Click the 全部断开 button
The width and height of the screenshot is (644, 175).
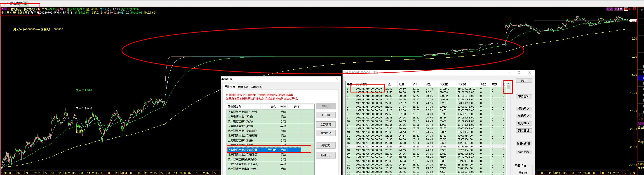pyautogui.click(x=325, y=125)
